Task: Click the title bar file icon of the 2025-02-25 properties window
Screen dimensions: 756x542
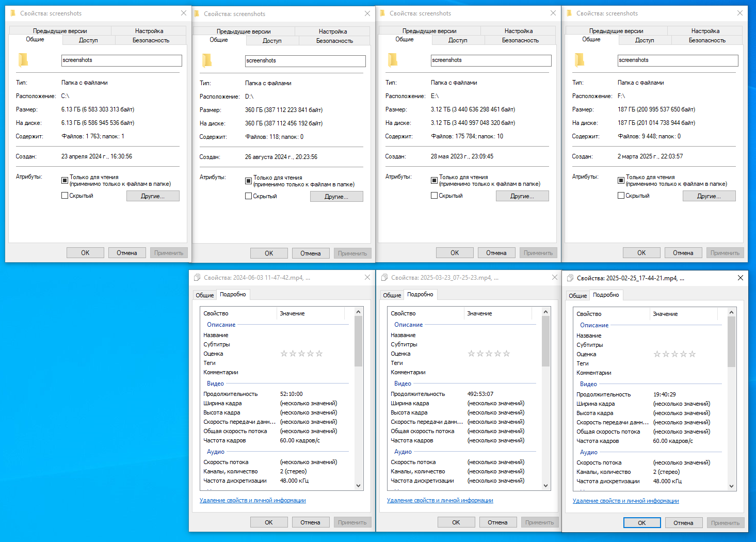Action: (570, 278)
